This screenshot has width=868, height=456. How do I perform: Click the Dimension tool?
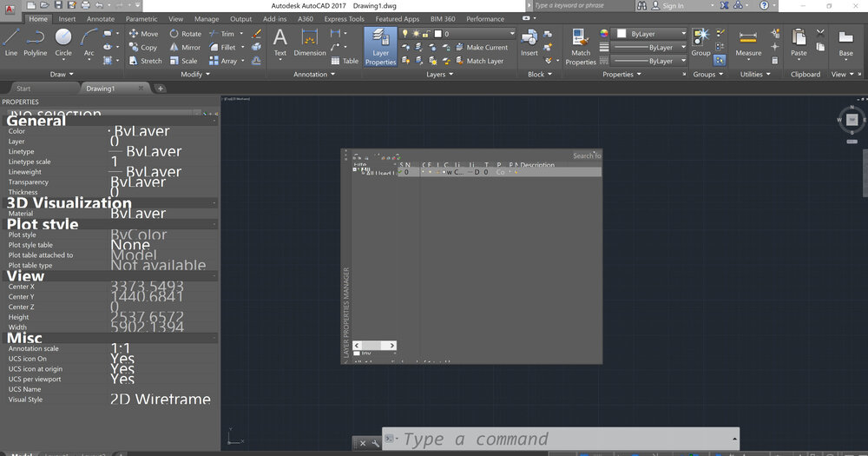click(310, 43)
